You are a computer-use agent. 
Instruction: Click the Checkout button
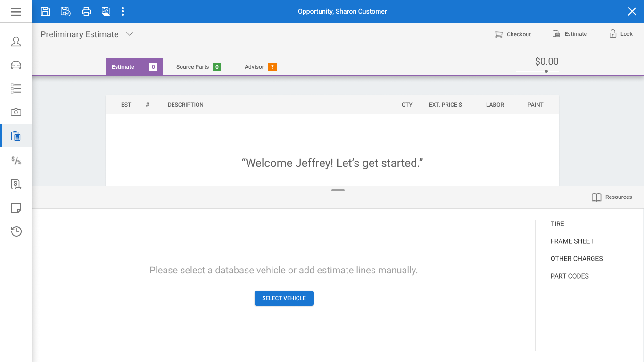pyautogui.click(x=512, y=34)
